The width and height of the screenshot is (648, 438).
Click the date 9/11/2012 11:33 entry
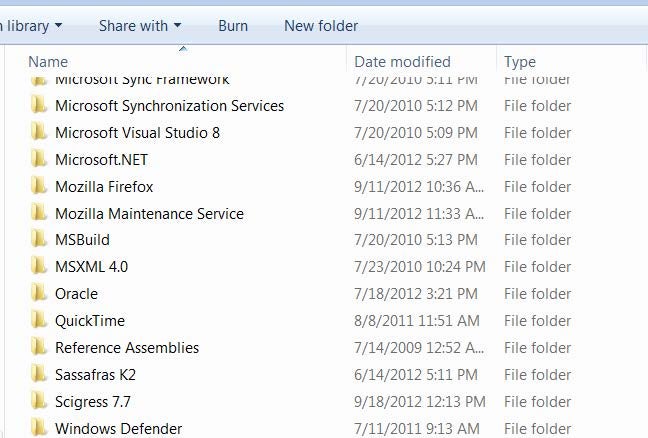(x=419, y=214)
